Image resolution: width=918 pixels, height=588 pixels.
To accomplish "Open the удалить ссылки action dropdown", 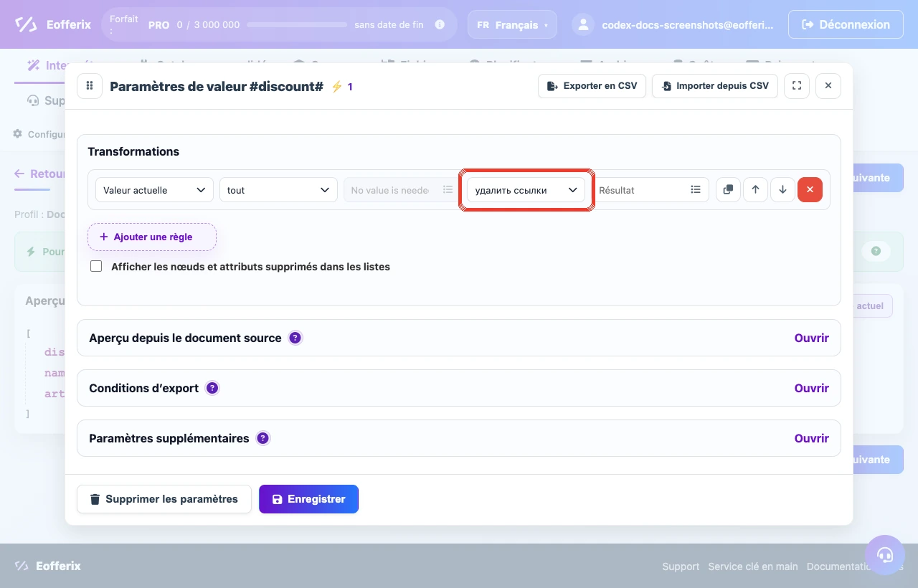I will (x=526, y=190).
